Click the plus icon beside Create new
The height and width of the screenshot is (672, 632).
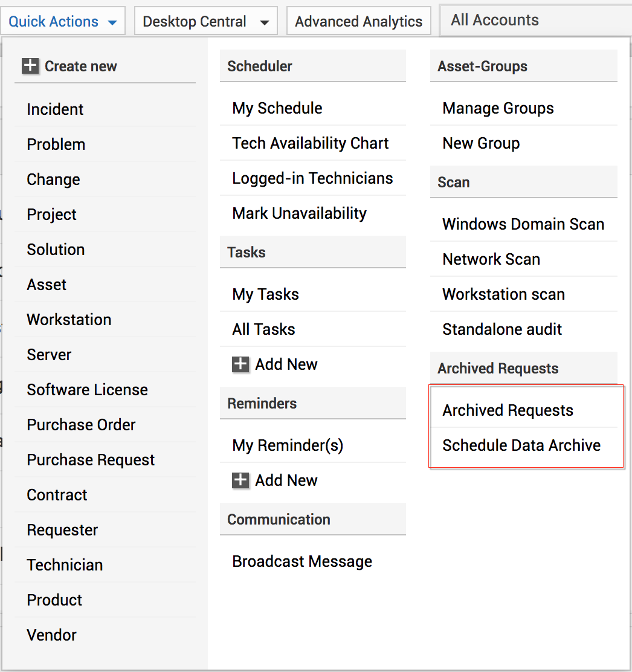30,66
